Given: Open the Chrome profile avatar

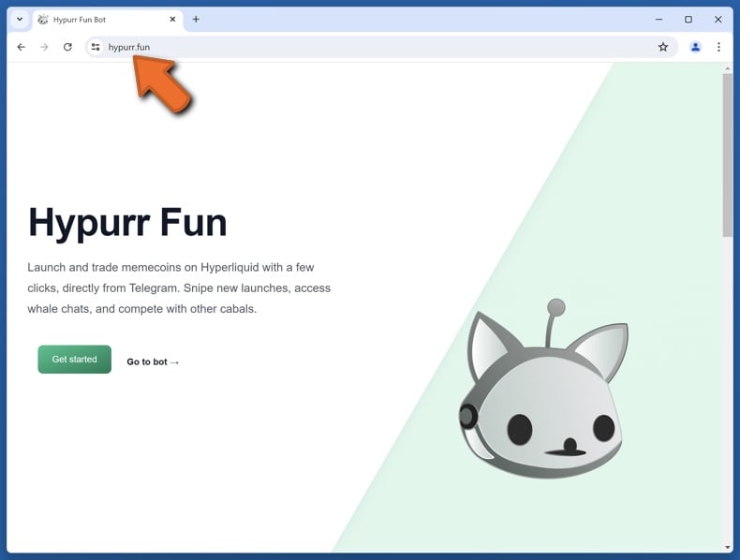Looking at the screenshot, I should (695, 47).
